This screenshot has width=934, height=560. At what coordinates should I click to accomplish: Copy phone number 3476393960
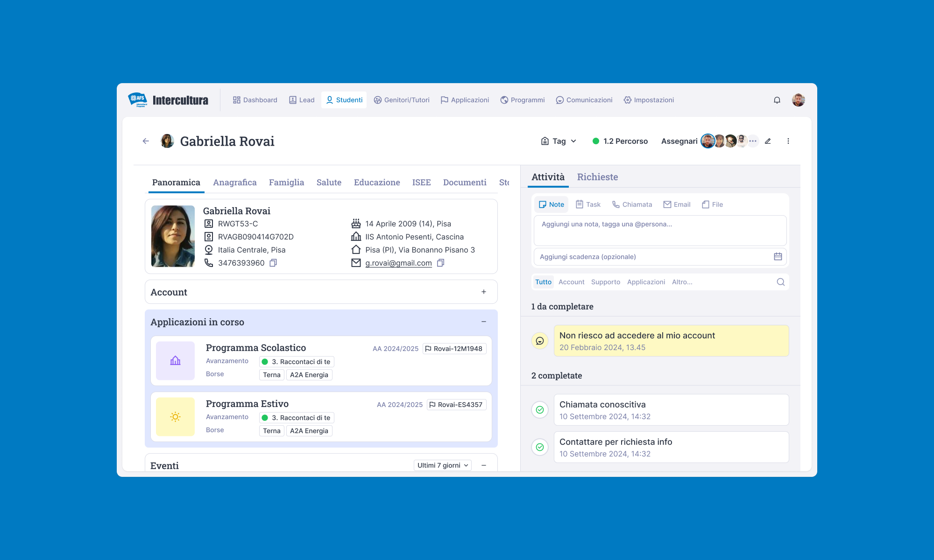point(274,263)
